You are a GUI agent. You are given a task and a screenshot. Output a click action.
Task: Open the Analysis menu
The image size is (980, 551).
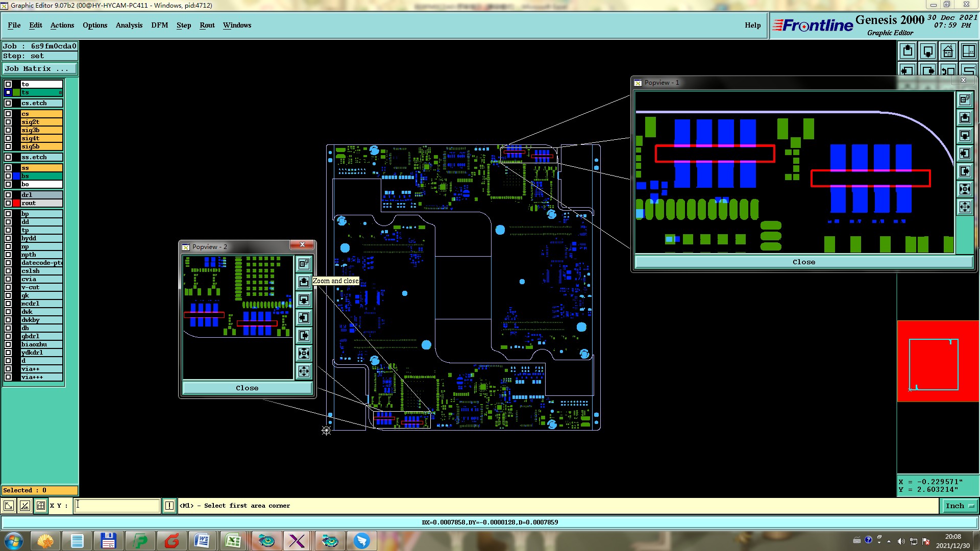129,25
